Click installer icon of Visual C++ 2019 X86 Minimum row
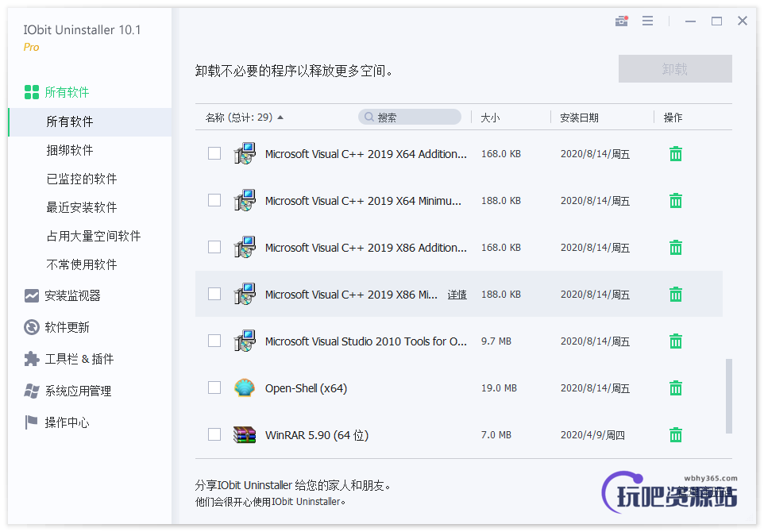Image resolution: width=764 pixels, height=532 pixels. [245, 294]
